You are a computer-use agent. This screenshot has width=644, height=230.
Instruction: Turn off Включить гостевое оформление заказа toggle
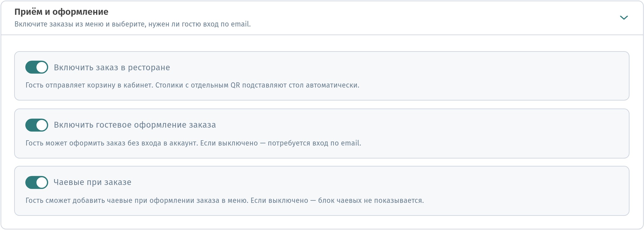37,125
